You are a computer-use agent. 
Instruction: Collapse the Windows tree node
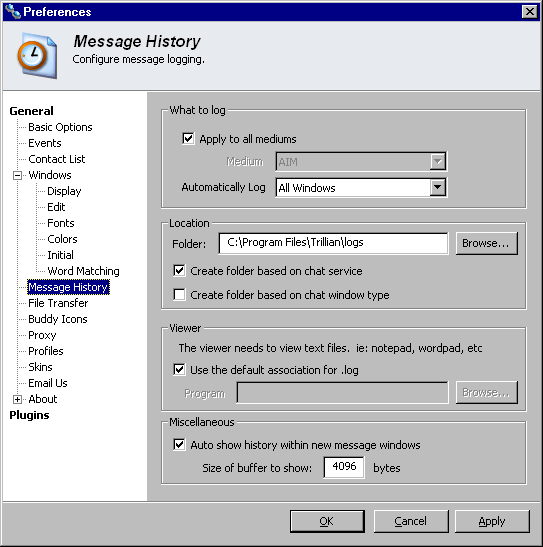coord(17,175)
